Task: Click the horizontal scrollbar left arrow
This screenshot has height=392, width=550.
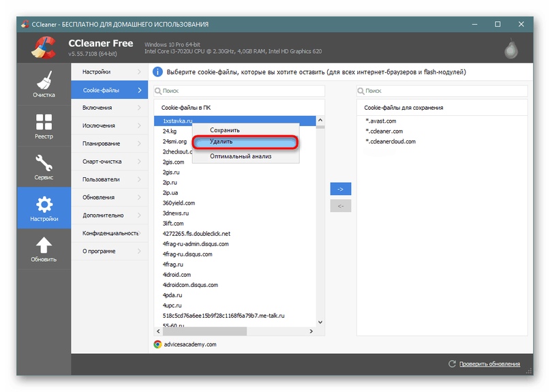Action: 158,331
